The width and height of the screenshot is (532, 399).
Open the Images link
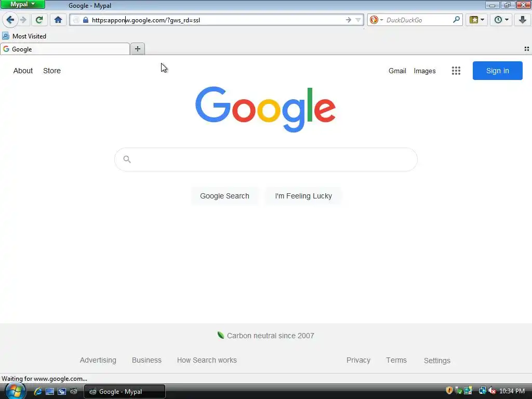(x=424, y=71)
